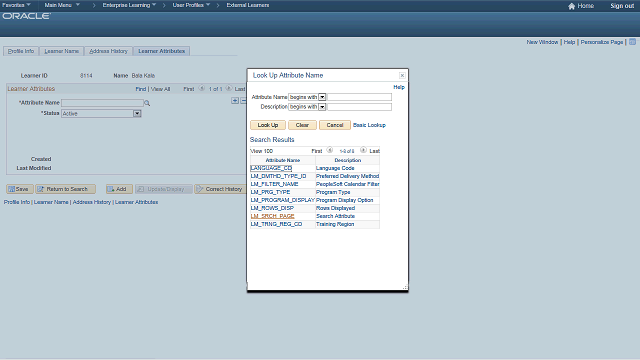Screen dimensions: 640x360
Task: Click the Clear button
Action: pos(302,125)
